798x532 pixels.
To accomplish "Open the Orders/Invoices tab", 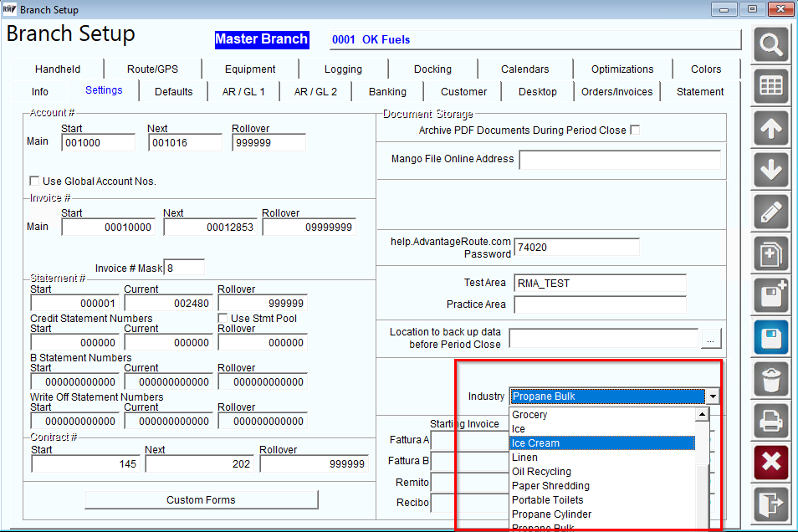I will pos(616,92).
